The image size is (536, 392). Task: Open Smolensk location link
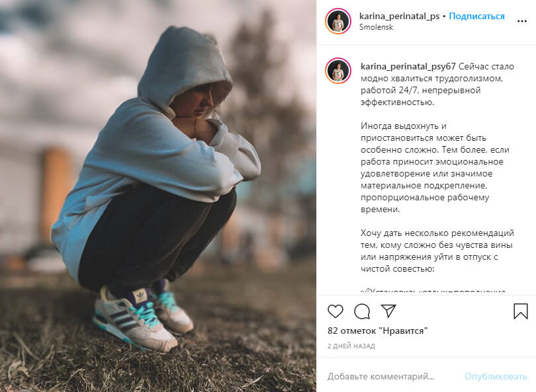376,27
